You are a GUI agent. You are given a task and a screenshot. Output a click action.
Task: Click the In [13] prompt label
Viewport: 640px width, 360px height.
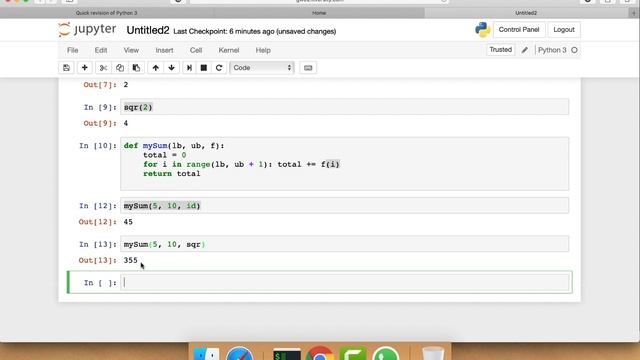tap(98, 244)
